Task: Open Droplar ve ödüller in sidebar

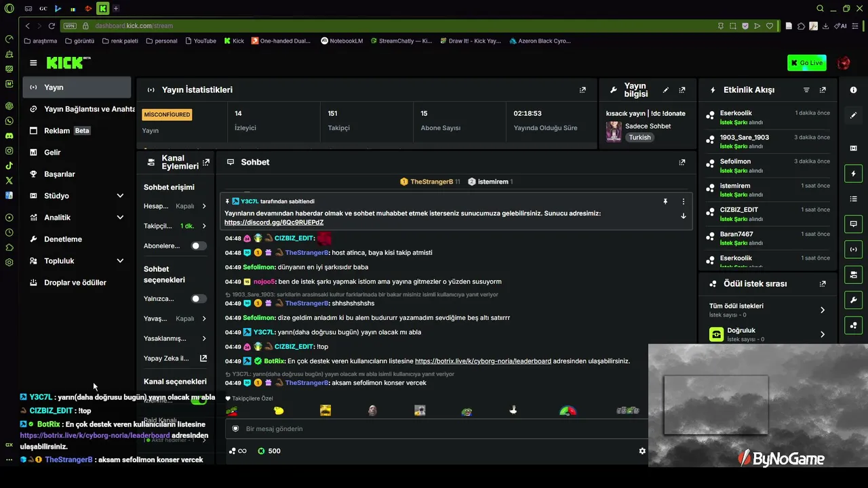Action: tap(77, 283)
